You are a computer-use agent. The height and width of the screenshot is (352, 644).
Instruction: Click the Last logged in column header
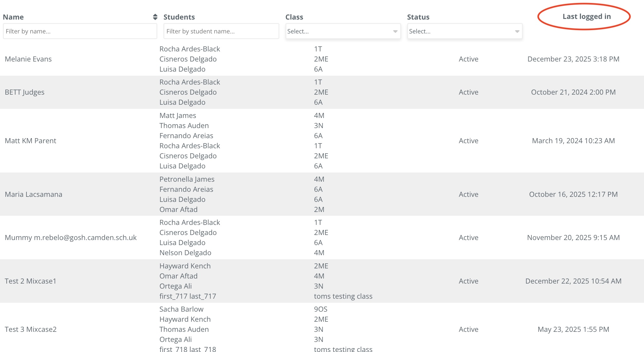click(586, 16)
